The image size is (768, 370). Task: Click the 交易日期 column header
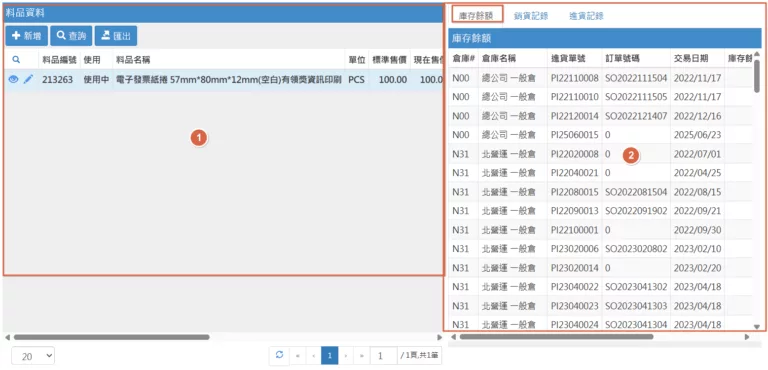[691, 58]
